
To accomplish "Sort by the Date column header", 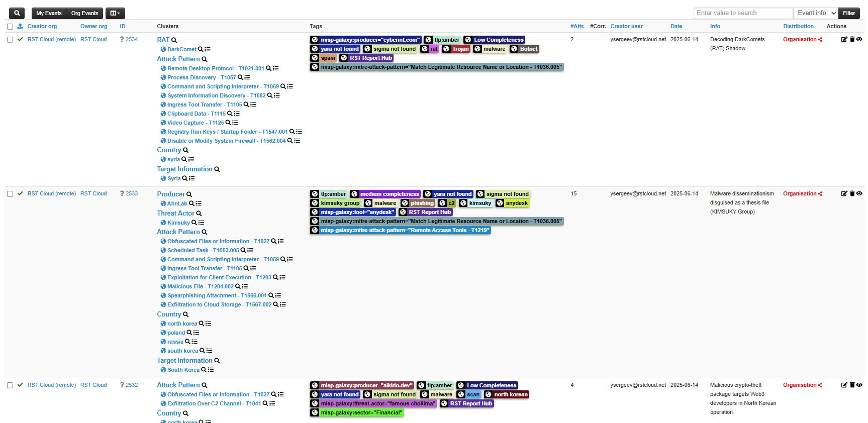I will [x=677, y=26].
